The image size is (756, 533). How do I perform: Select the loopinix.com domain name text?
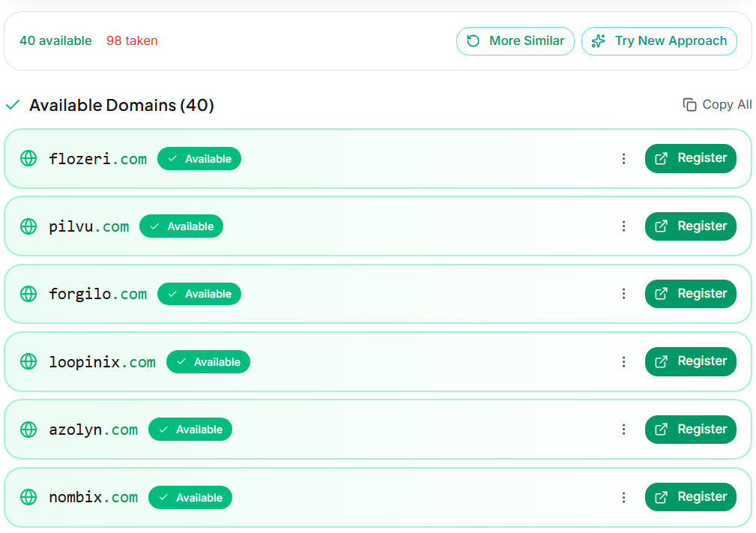click(102, 362)
